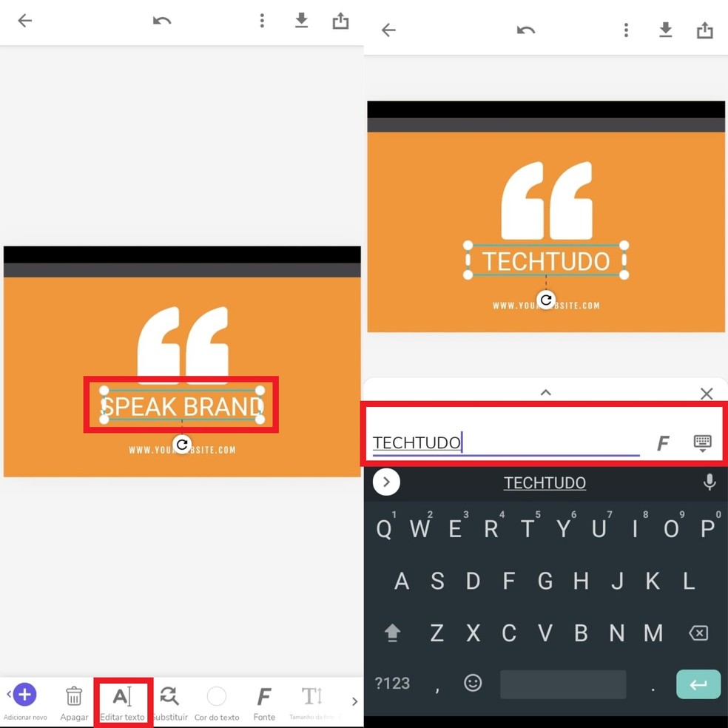Tap Adicionar novo plus button
This screenshot has height=728, width=728.
24,695
